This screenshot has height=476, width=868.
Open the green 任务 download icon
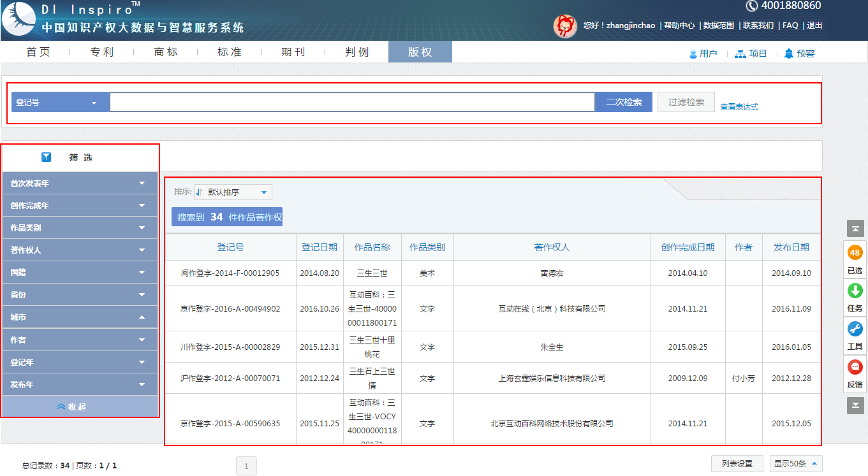855,291
